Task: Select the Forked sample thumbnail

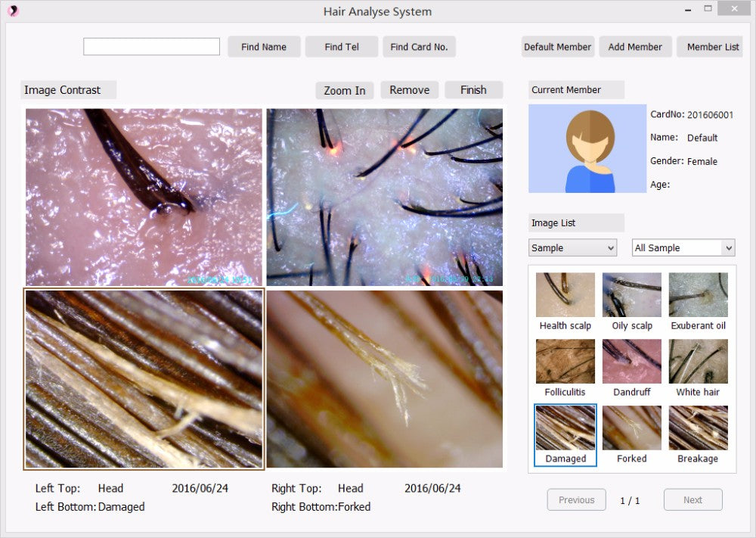Action: pos(631,428)
